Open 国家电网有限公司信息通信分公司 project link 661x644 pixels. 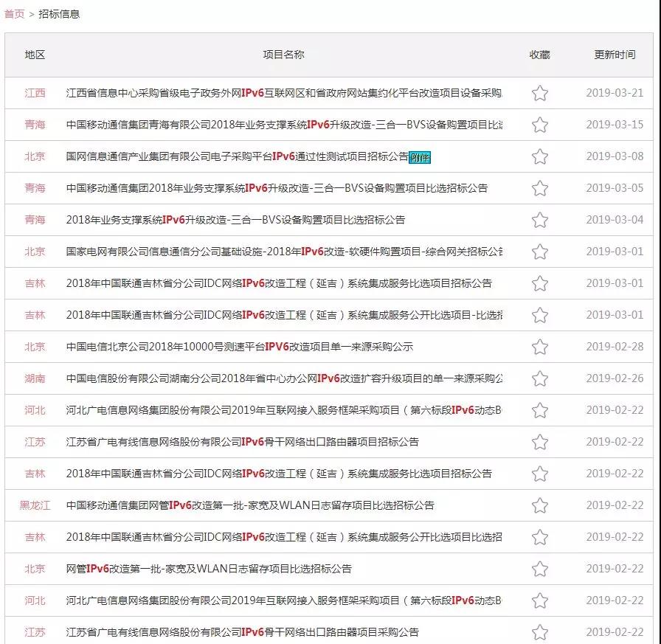point(284,252)
